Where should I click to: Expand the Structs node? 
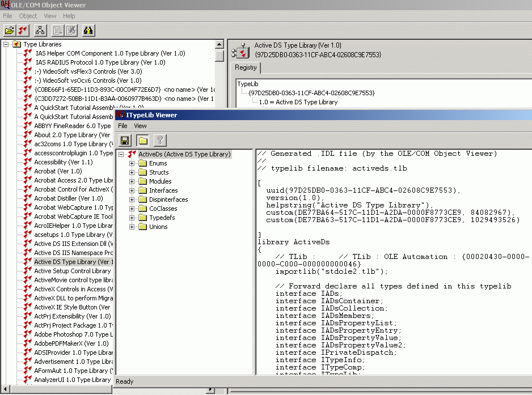pyautogui.click(x=132, y=173)
